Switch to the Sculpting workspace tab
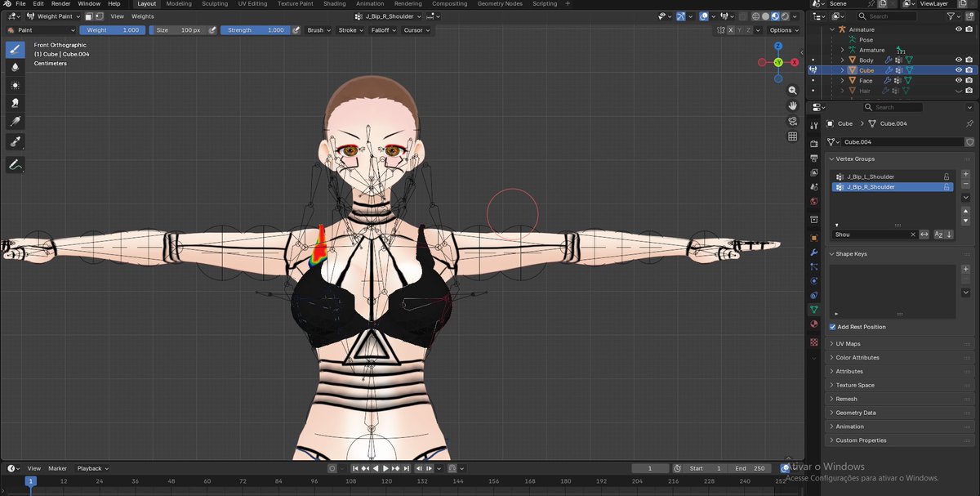 [x=216, y=4]
